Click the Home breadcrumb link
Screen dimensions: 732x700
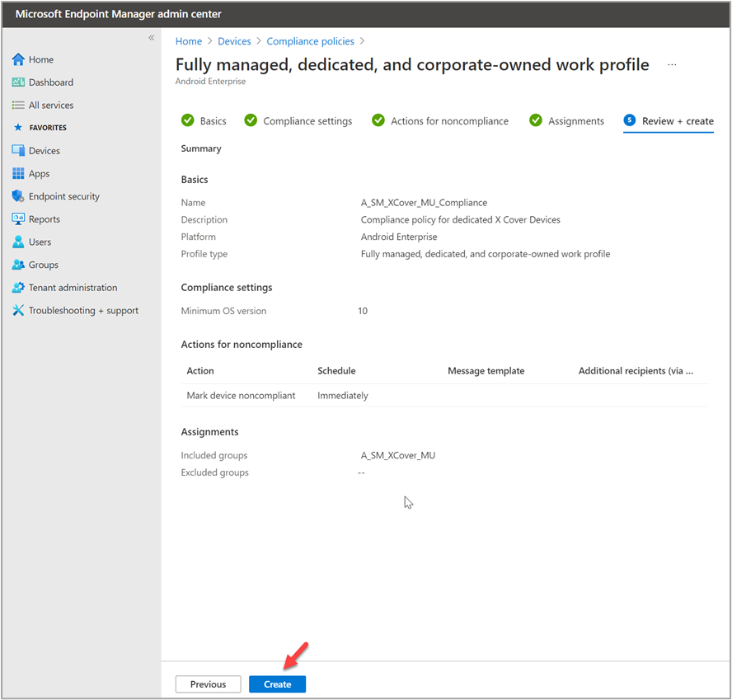coord(189,41)
